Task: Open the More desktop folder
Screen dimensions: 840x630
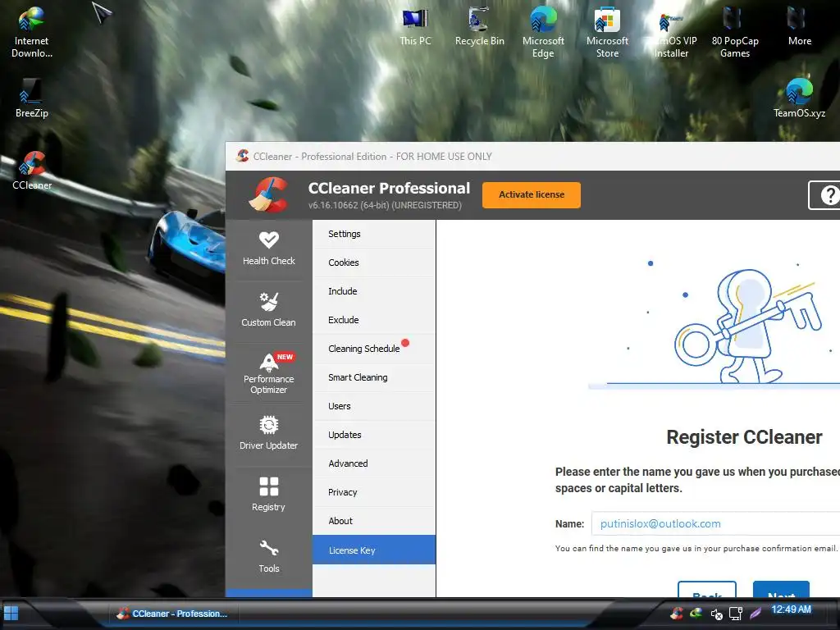Action: click(x=799, y=27)
